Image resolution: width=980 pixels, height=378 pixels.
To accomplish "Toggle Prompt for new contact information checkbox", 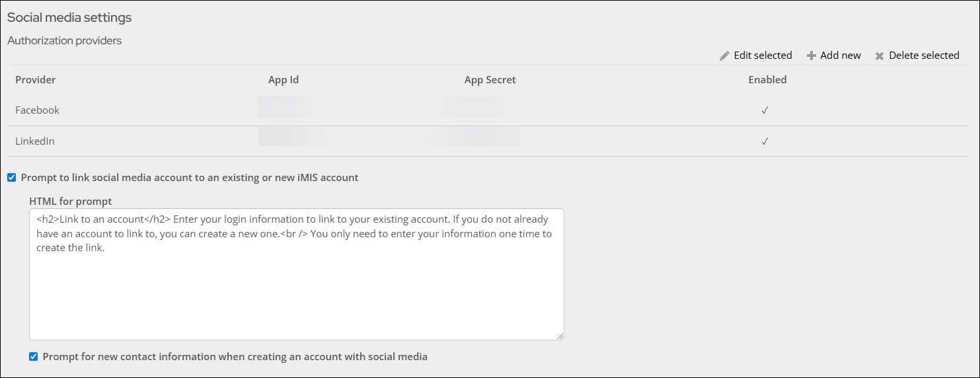I will 33,357.
